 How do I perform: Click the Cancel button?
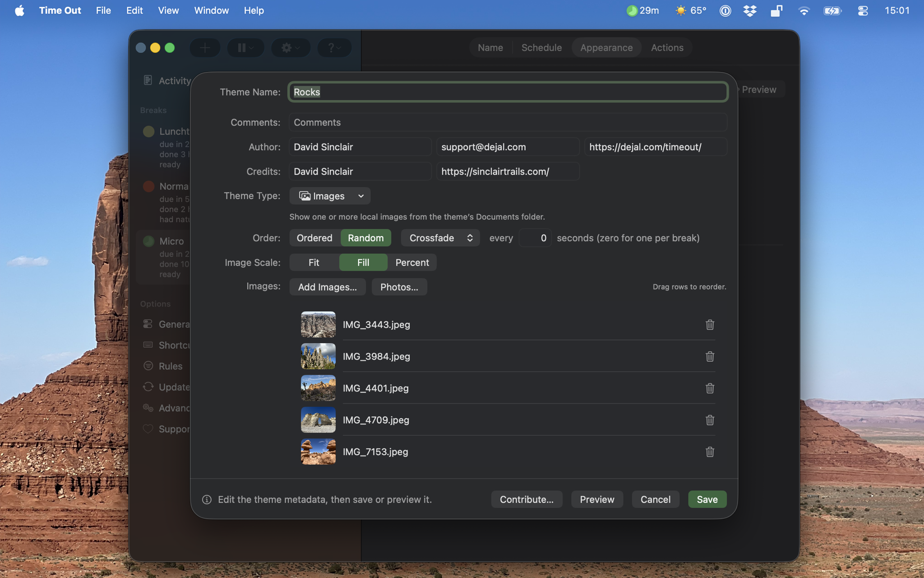tap(655, 499)
